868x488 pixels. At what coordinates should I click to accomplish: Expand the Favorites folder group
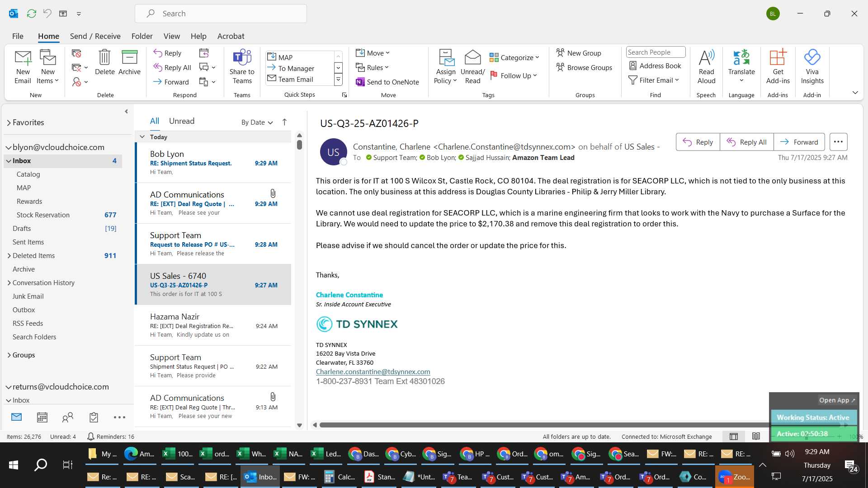click(x=9, y=122)
